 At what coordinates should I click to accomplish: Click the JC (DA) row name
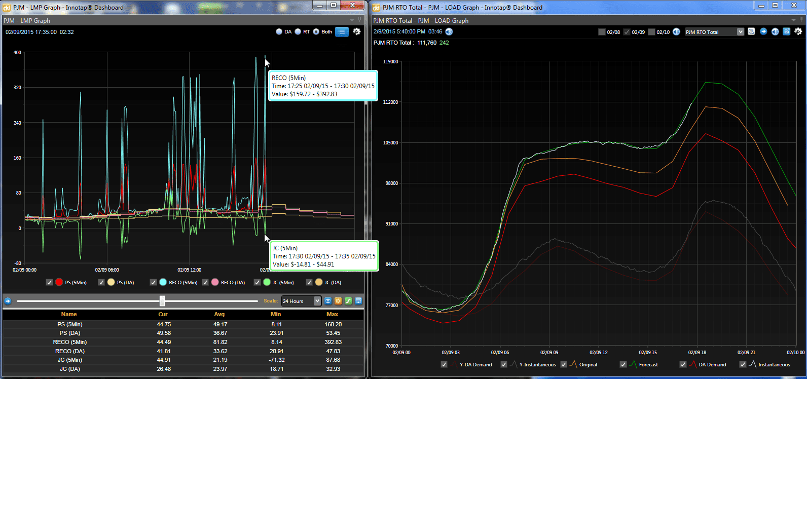click(70, 369)
